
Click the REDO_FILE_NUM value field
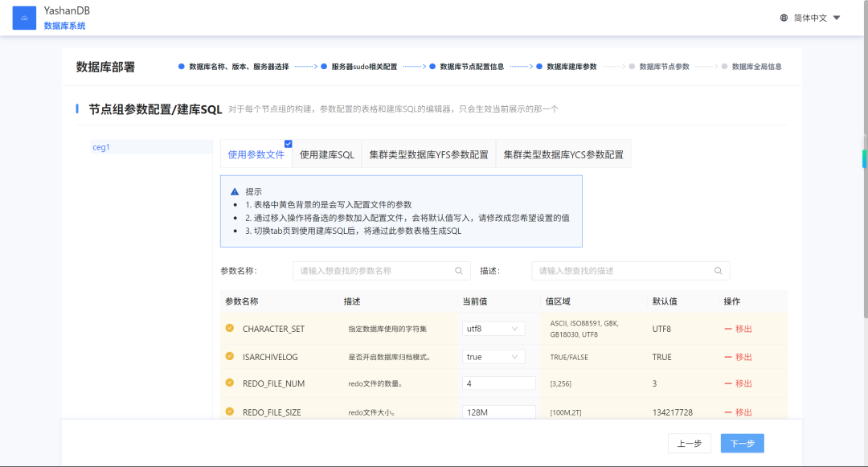(499, 383)
